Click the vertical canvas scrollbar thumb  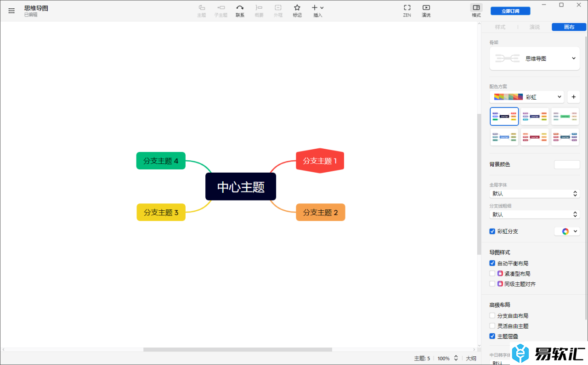point(479,184)
